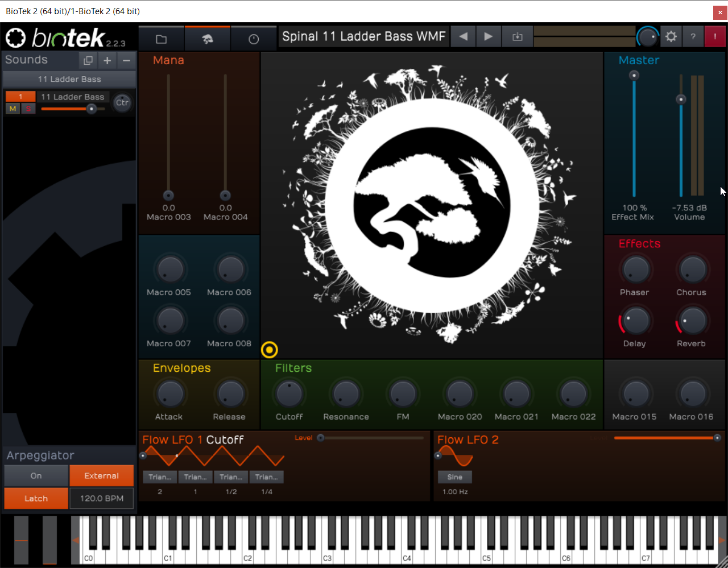Viewport: 728px width, 568px height.
Task: Mute the 11 Ladder Bass layer
Action: point(13,109)
